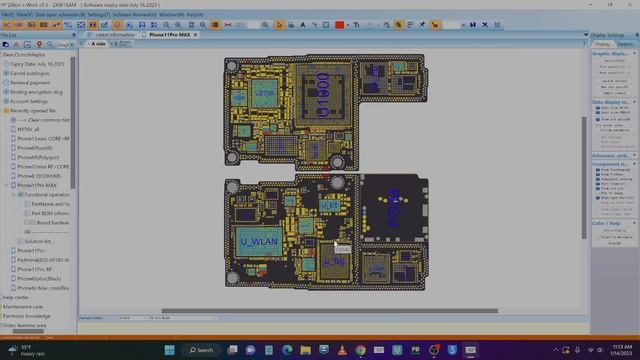Click the brown square toolbar icon

(215, 25)
